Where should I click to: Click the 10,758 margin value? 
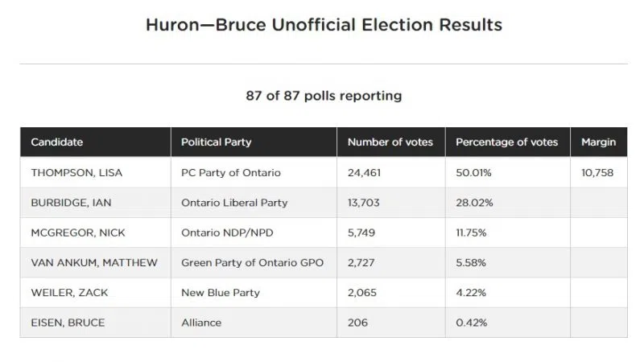coord(597,173)
